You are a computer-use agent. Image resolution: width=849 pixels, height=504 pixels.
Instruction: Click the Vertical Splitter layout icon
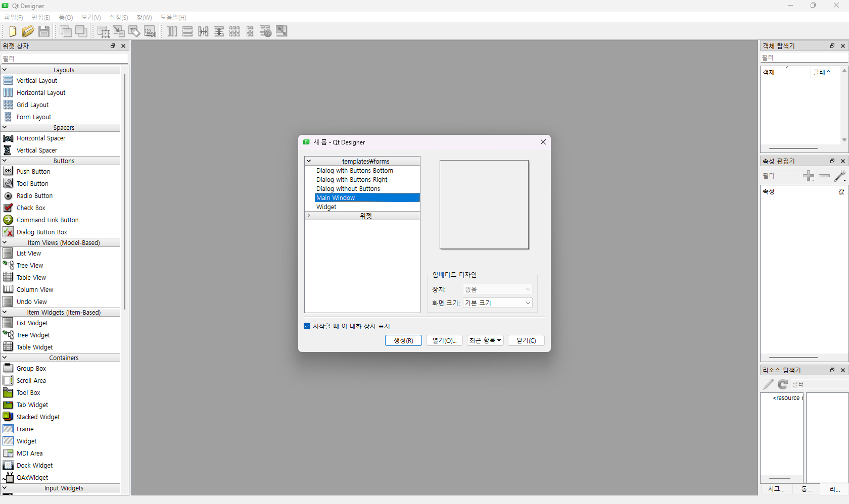coord(219,31)
